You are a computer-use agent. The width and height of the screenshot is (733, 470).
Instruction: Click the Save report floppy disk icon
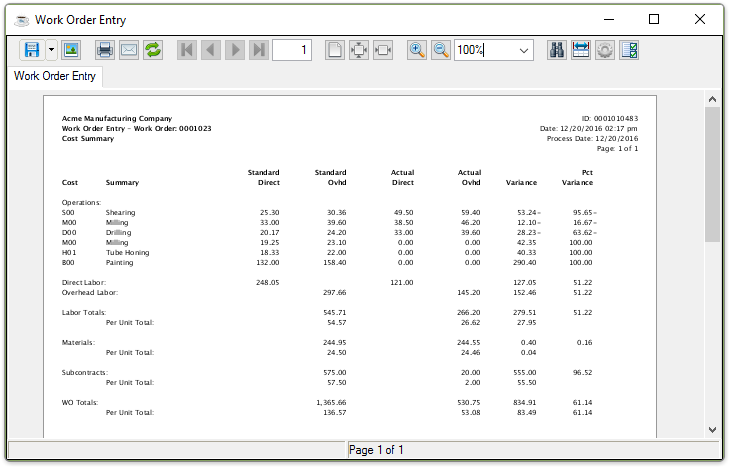[x=31, y=50]
